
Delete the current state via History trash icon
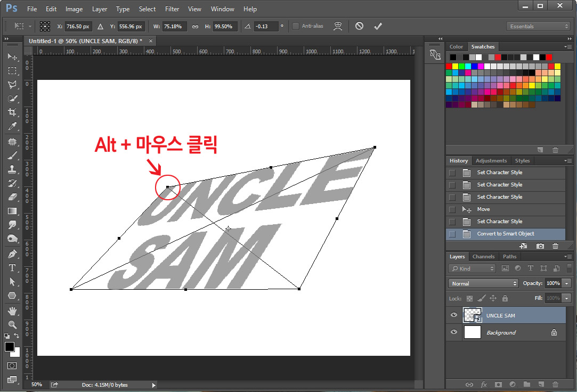555,246
